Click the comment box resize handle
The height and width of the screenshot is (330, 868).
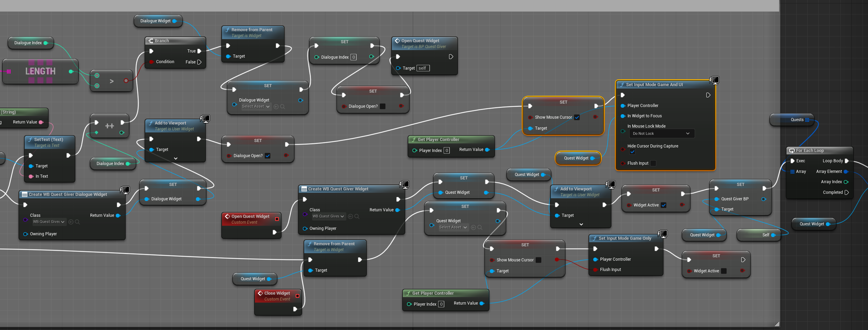777,324
